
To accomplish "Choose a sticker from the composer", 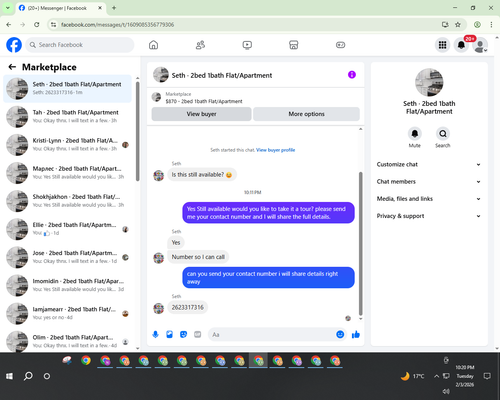I will (183, 334).
